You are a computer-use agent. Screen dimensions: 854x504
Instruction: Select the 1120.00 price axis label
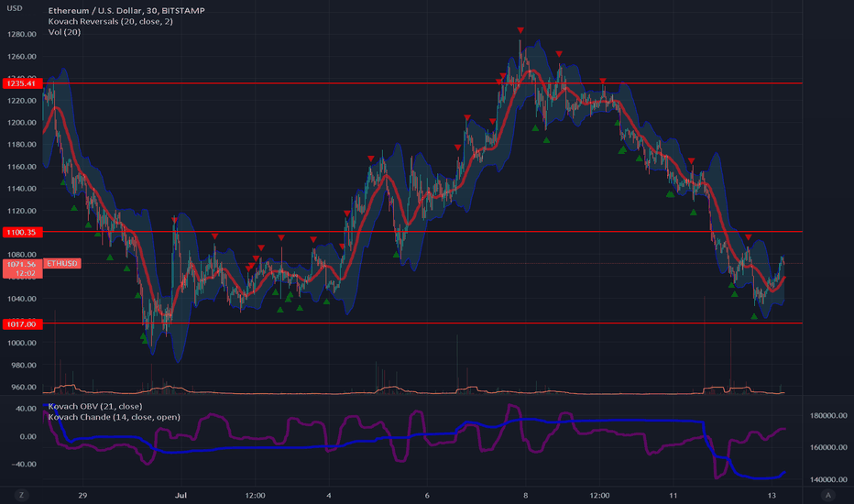(22, 211)
